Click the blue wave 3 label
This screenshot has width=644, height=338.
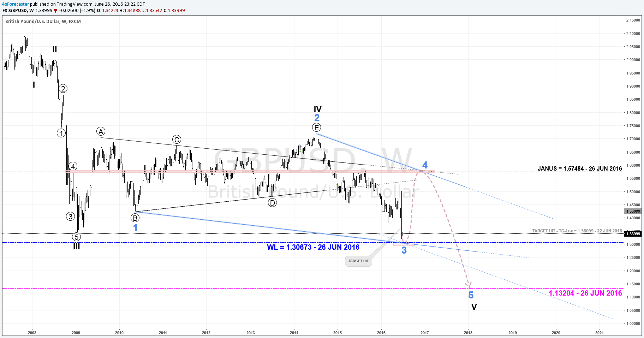point(404,250)
